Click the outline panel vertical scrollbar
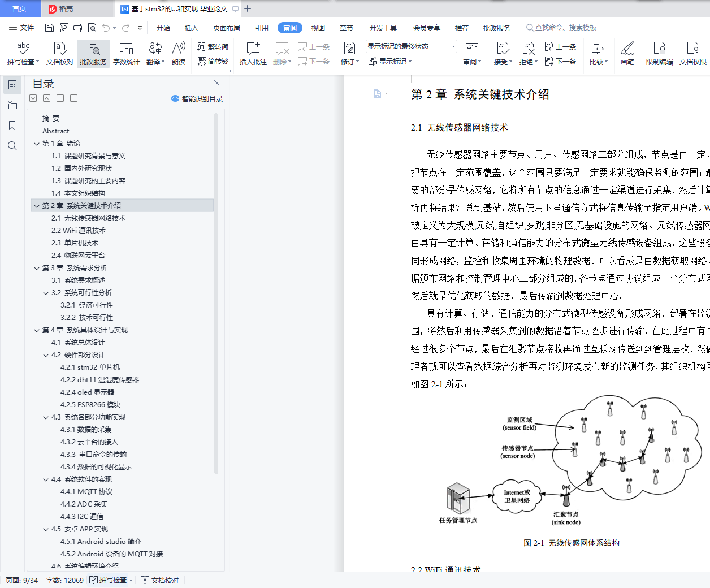The image size is (710, 588). point(216,294)
